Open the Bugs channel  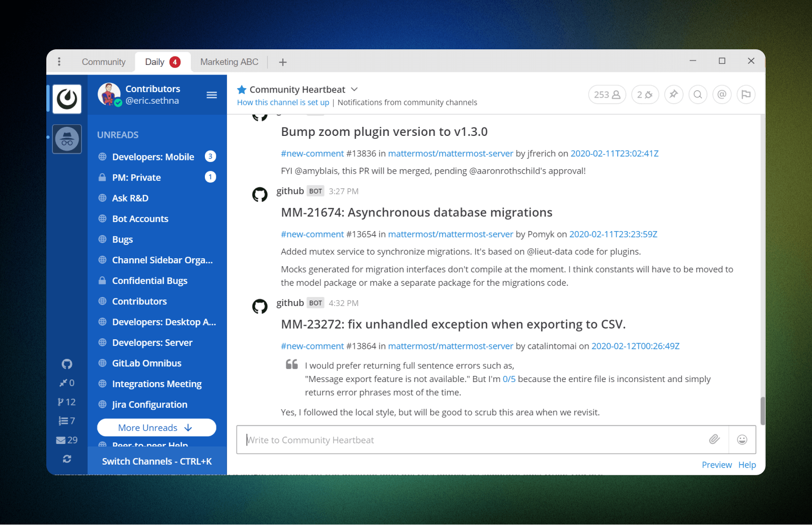pyautogui.click(x=157, y=239)
